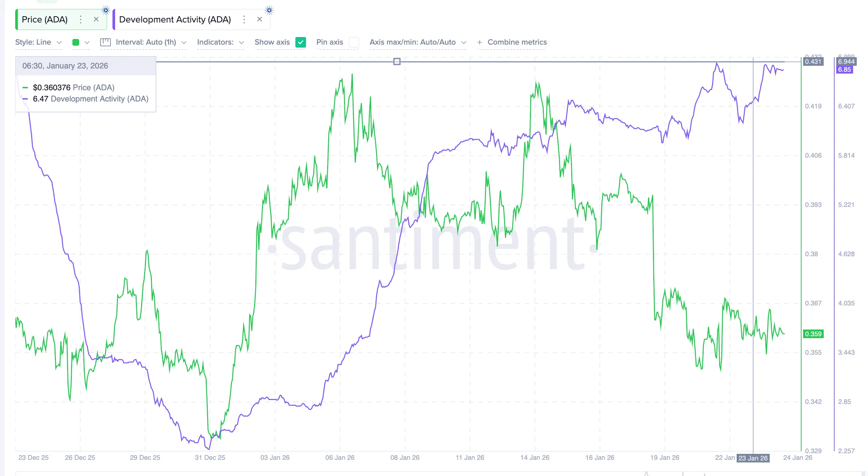Click the Cardano logo on the Price metric
The image size is (868, 476).
106,10
